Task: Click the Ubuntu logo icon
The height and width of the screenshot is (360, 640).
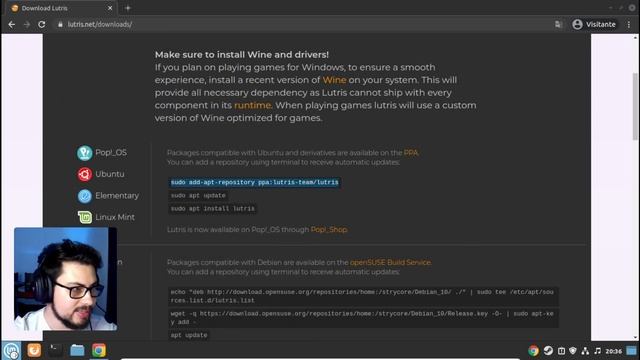Action: (84, 174)
